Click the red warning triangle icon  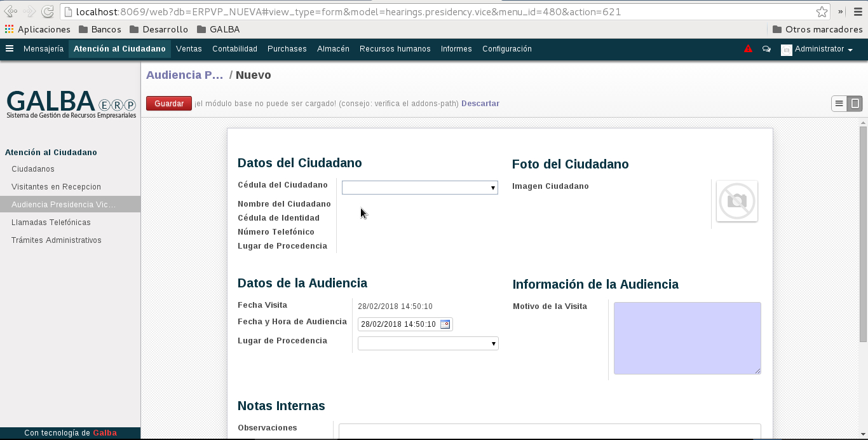(748, 49)
